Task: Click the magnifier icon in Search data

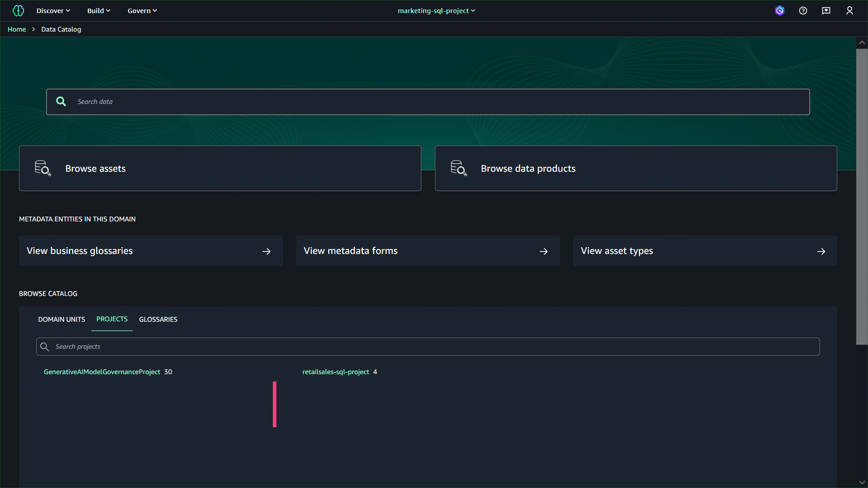Action: [61, 102]
